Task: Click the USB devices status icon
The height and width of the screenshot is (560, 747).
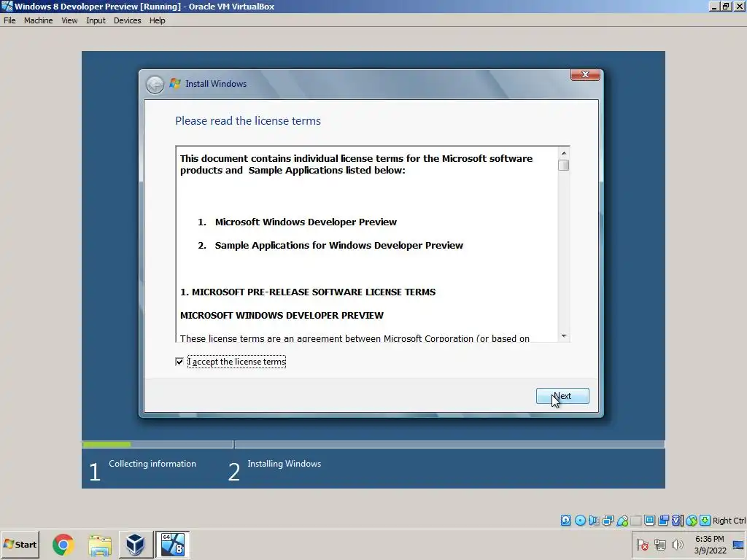Action: pyautogui.click(x=622, y=521)
